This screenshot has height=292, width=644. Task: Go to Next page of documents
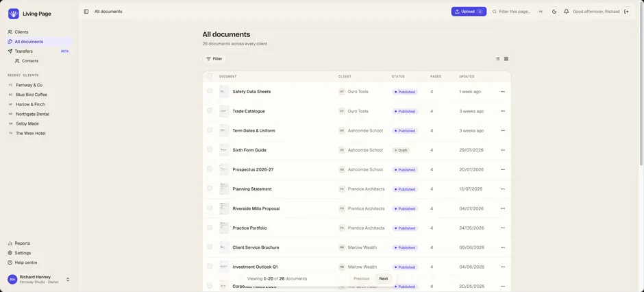(x=383, y=278)
